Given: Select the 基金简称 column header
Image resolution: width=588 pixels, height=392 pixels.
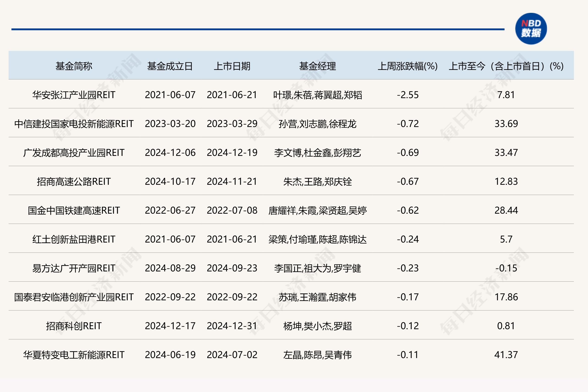Looking at the screenshot, I should (x=74, y=66).
